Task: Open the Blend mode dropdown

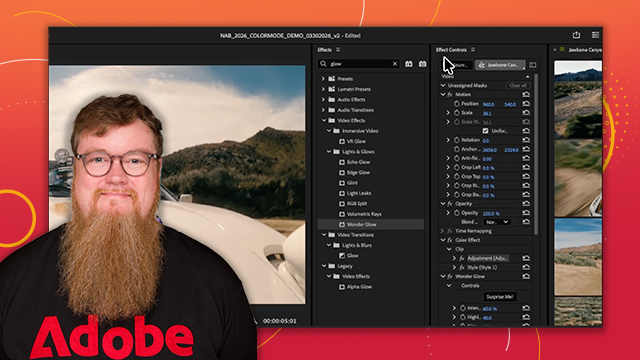Action: point(497,222)
